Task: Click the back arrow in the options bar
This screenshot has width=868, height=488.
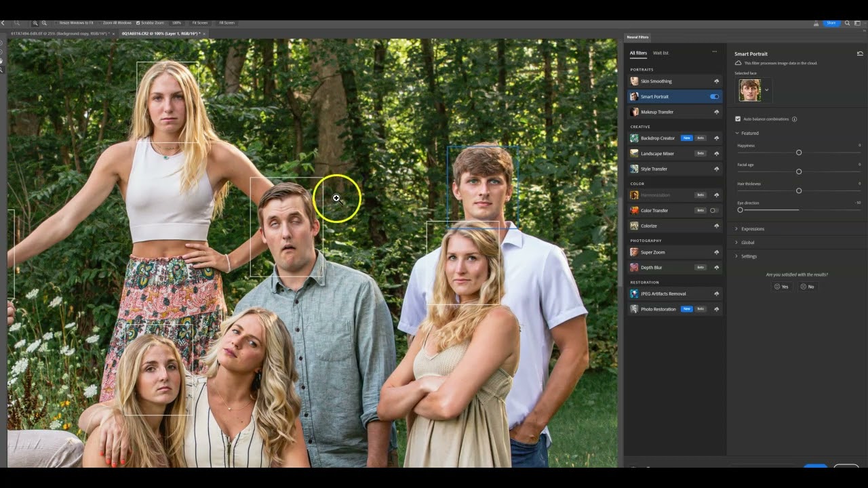Action: [3, 23]
